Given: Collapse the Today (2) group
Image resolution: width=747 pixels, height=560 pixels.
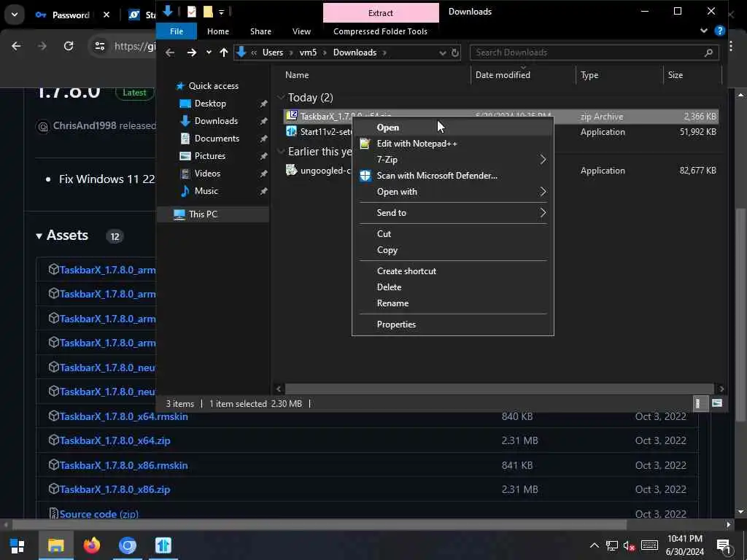Looking at the screenshot, I should (x=281, y=98).
